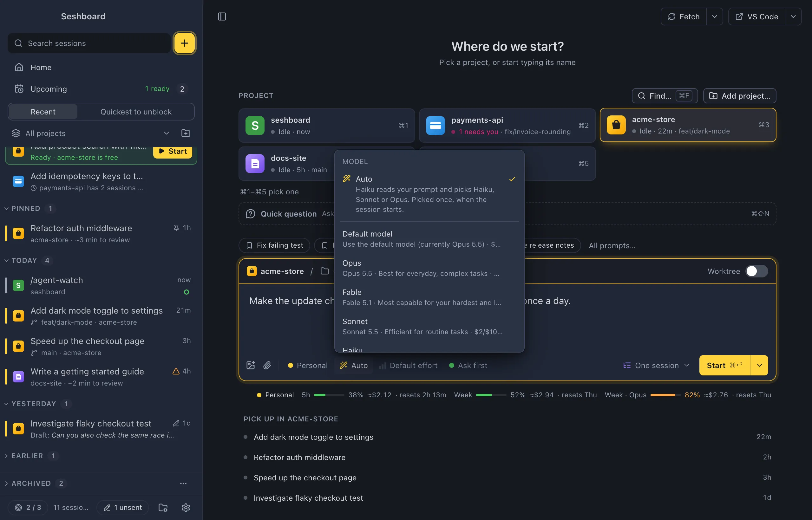
Task: Click the folder settings icon in sidebar footer
Action: point(163,507)
